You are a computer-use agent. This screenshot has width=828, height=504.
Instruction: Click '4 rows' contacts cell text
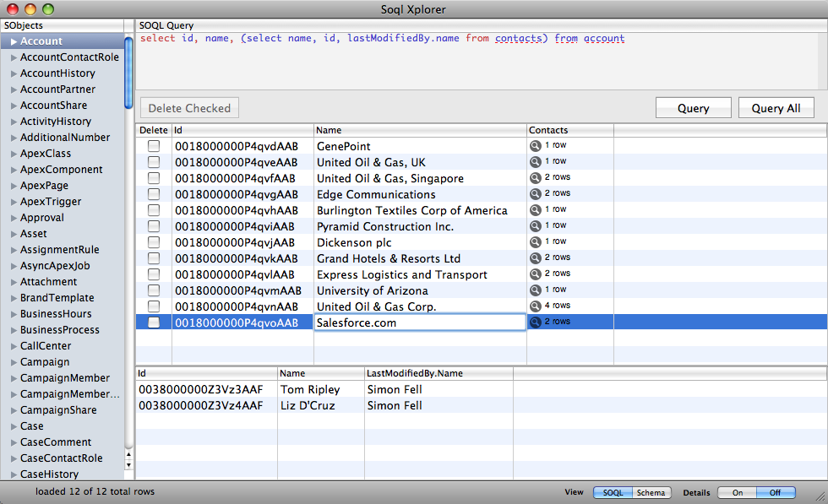pos(557,306)
